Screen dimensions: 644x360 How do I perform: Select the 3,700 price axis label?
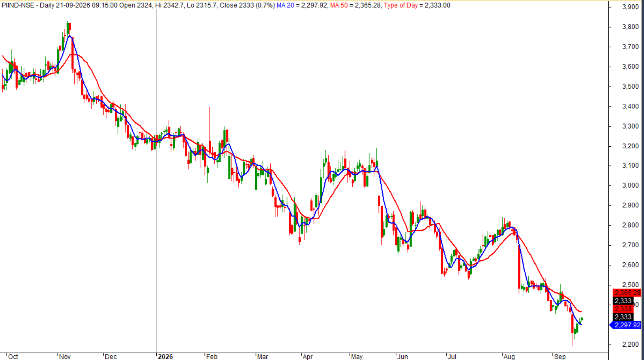coord(630,46)
